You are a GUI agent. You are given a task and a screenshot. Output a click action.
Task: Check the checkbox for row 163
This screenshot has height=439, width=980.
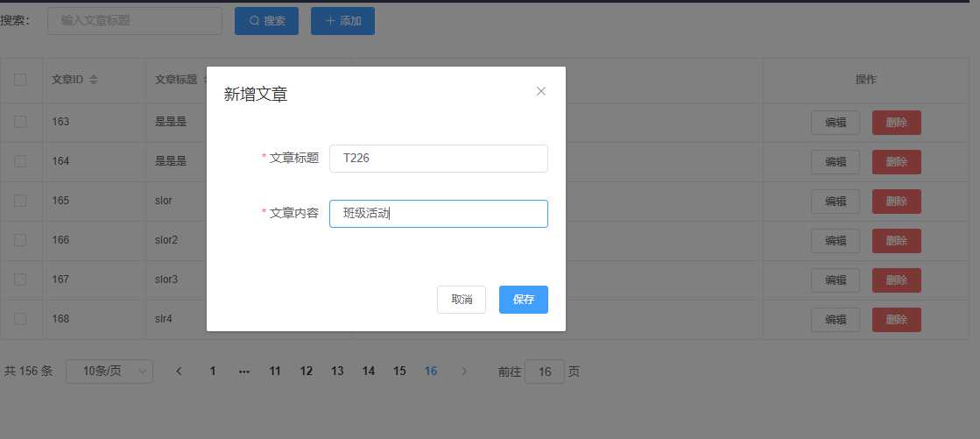tap(21, 122)
